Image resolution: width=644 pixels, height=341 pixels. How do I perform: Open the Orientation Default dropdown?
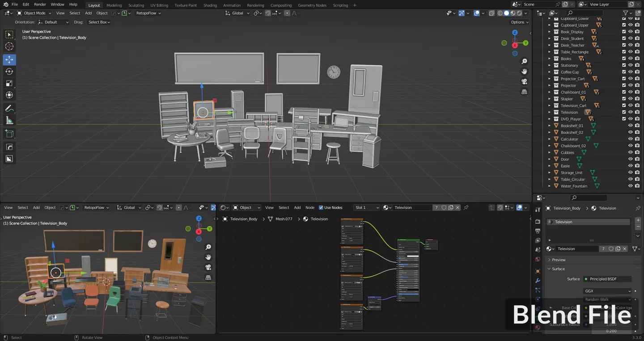pyautogui.click(x=53, y=22)
